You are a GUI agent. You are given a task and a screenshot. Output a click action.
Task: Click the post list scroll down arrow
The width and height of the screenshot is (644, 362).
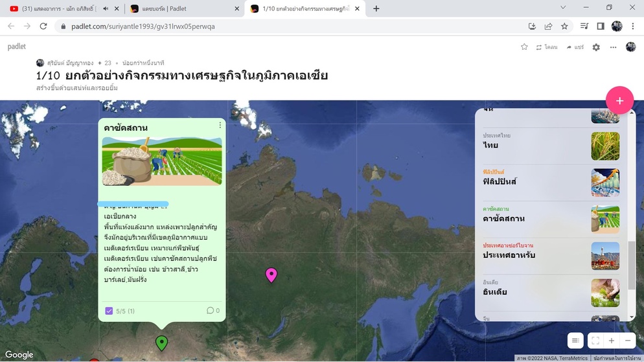coord(632,317)
